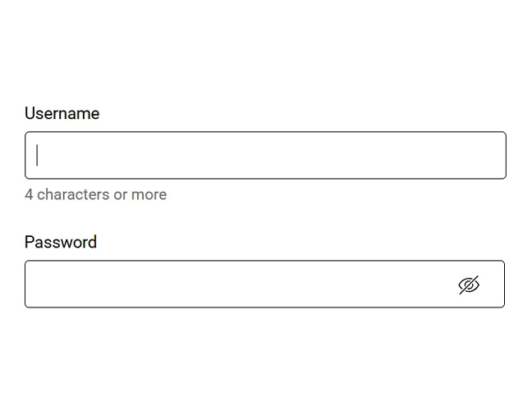Click the word "characters" in the helper text
The image size is (532, 410).
pyautogui.click(x=73, y=194)
